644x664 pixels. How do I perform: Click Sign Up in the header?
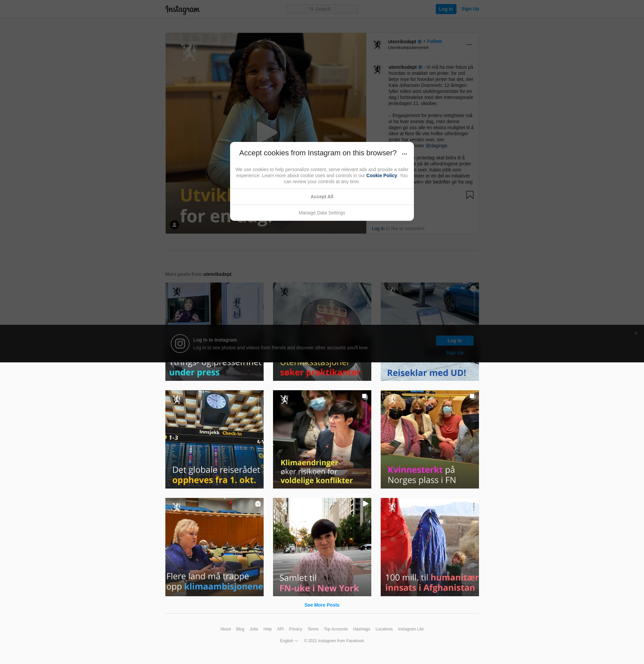click(x=470, y=9)
